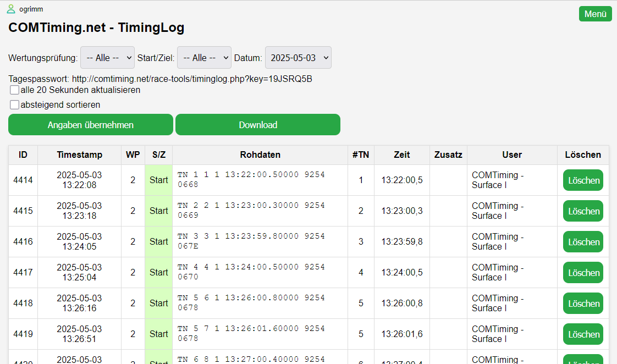
Task: Click the ID cell 4417
Action: click(23, 272)
